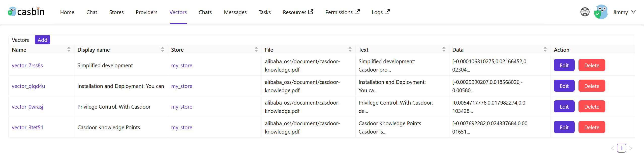The width and height of the screenshot is (644, 160).
Task: Sort the table by File column
Action: point(350,50)
